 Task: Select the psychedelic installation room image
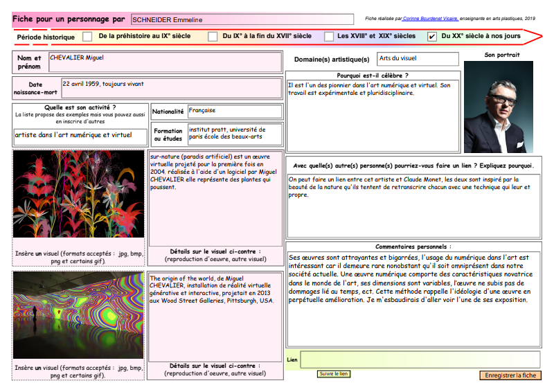tap(78, 315)
